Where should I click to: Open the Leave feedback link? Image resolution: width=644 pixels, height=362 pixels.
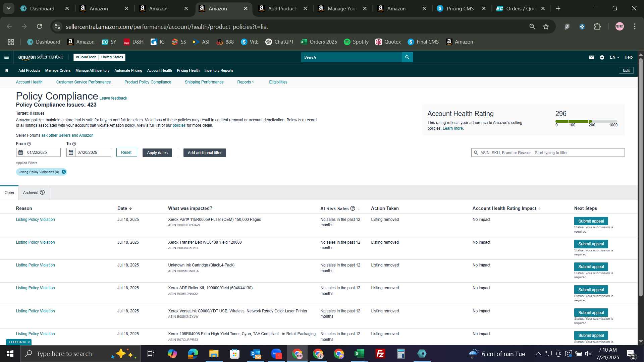[113, 98]
